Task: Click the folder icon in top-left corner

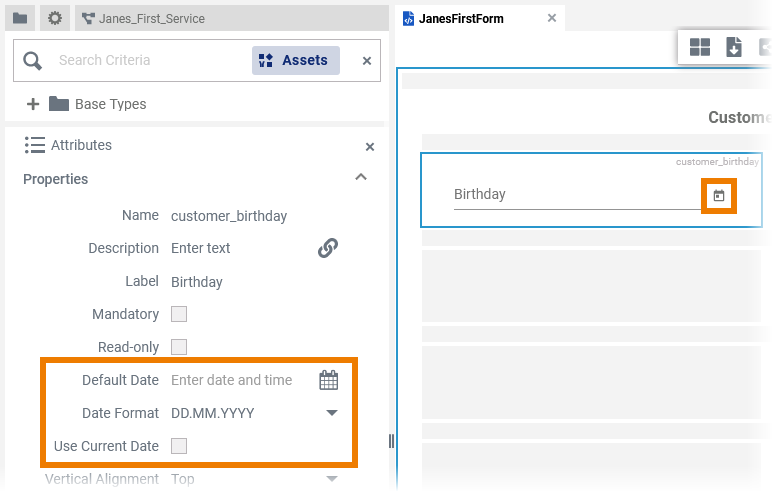Action: (x=20, y=18)
